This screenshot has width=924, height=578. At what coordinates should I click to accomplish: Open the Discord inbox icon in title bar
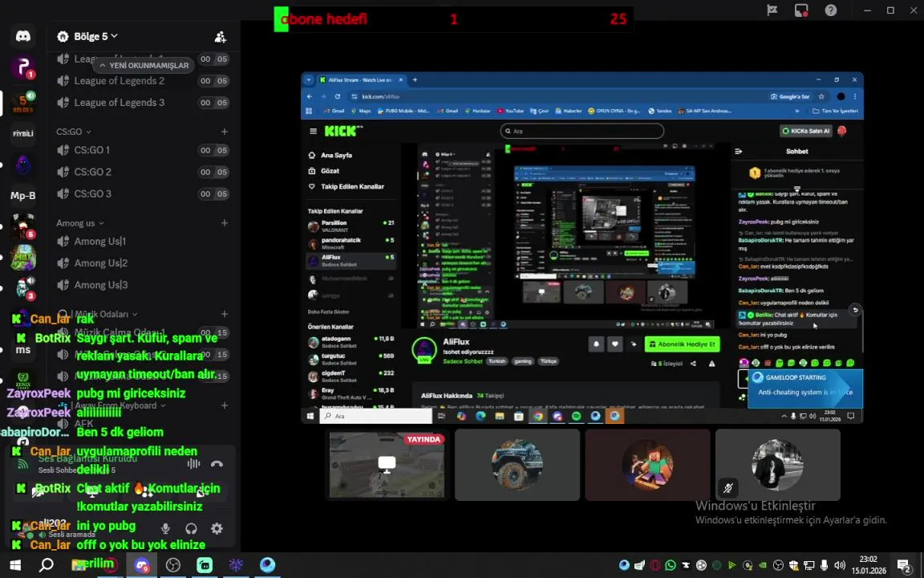pos(800,10)
